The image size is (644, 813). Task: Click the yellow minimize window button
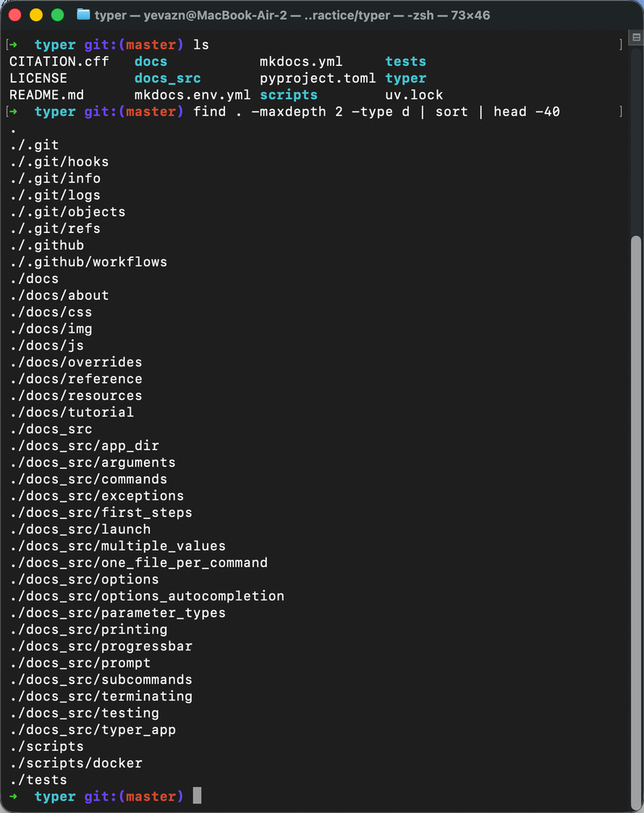(36, 15)
